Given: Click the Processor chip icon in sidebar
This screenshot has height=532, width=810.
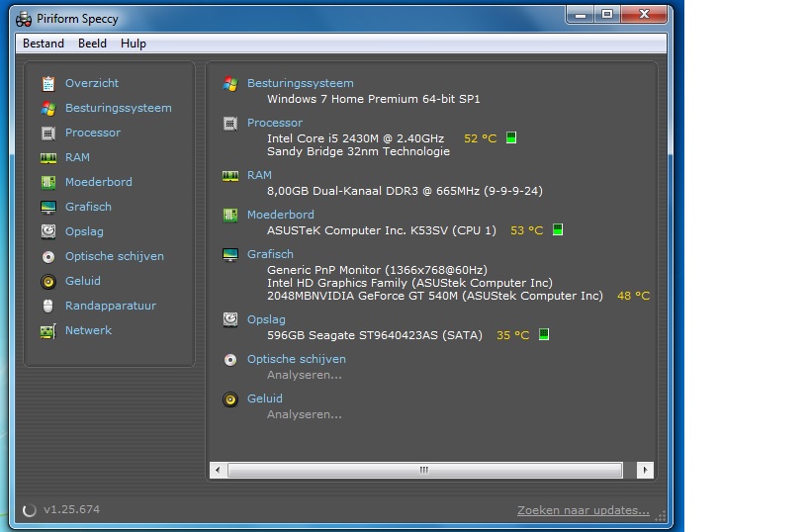Looking at the screenshot, I should coord(48,133).
